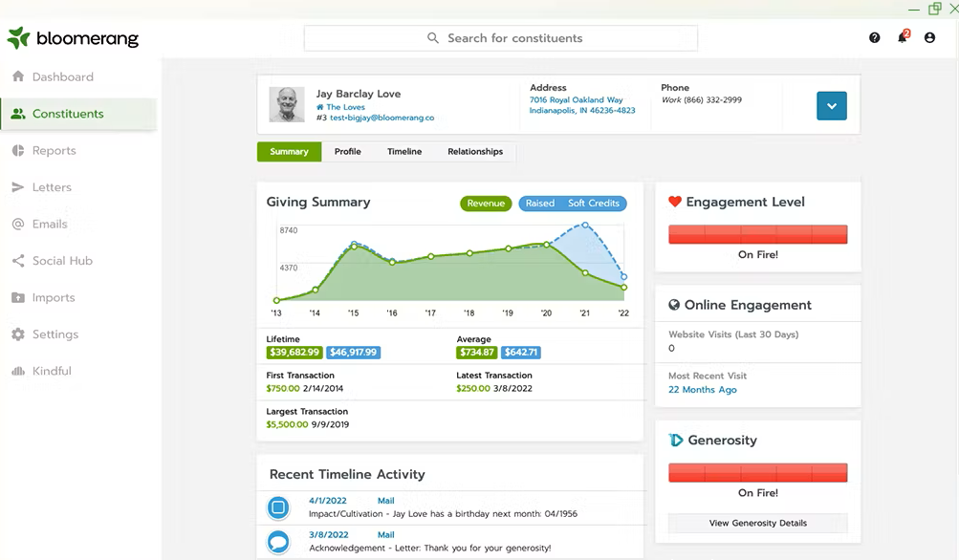This screenshot has width=959, height=560.
Task: Click the Bloomerang logo
Action: 73,38
